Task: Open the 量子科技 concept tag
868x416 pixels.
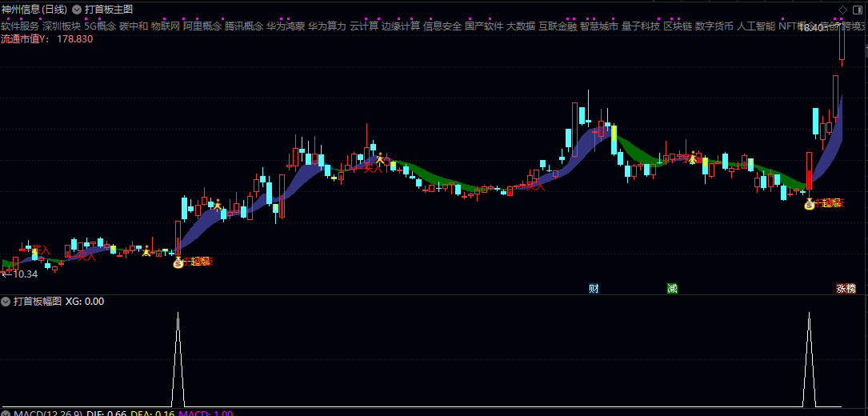Action: click(641, 26)
